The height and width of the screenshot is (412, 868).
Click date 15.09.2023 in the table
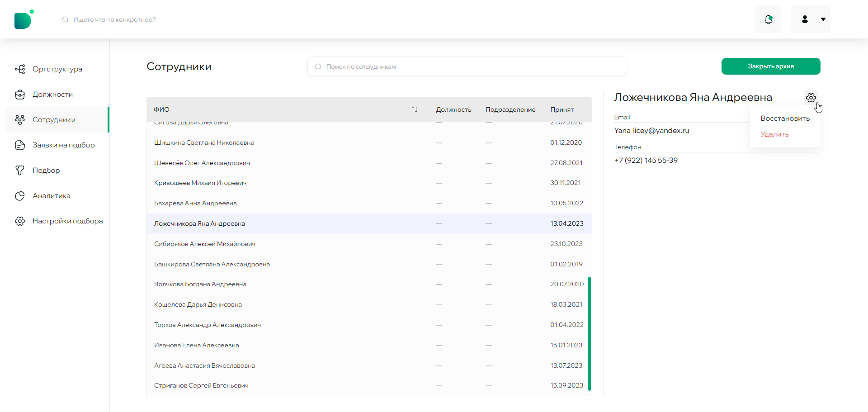(567, 386)
